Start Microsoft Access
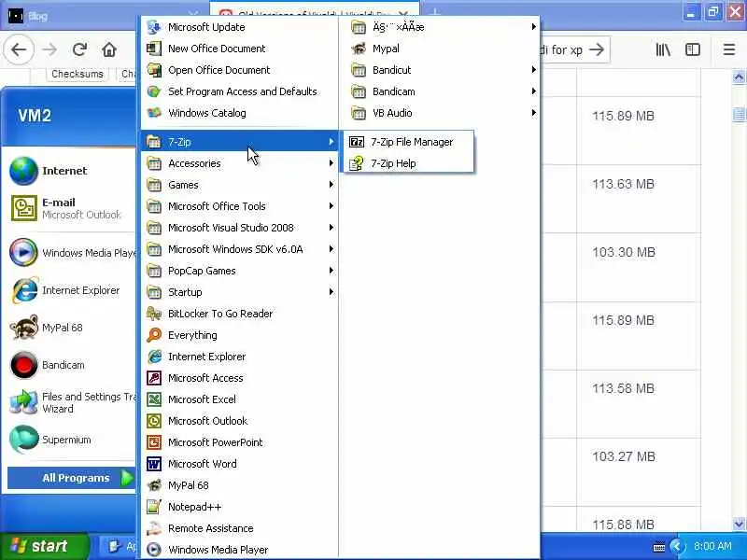This screenshot has height=560, width=747. pos(240,378)
